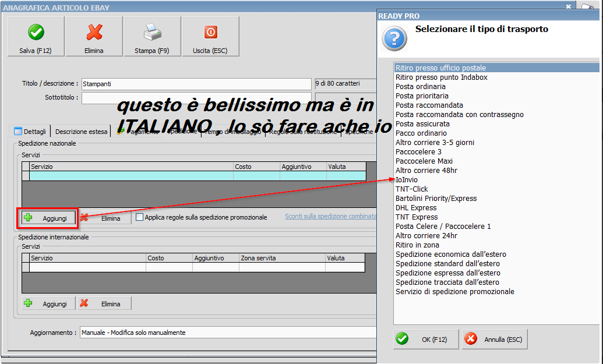
Task: Click green plus icon in Spedizione internazionale
Action: click(x=28, y=303)
